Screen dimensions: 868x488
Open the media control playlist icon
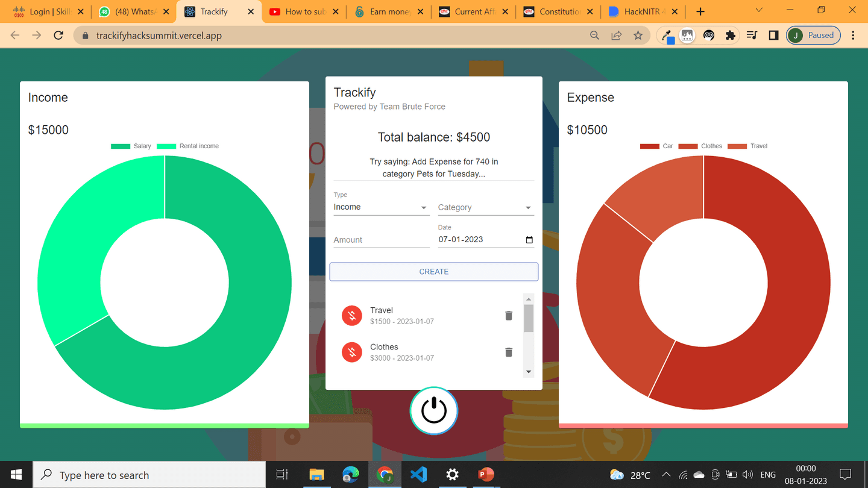pyautogui.click(x=752, y=36)
